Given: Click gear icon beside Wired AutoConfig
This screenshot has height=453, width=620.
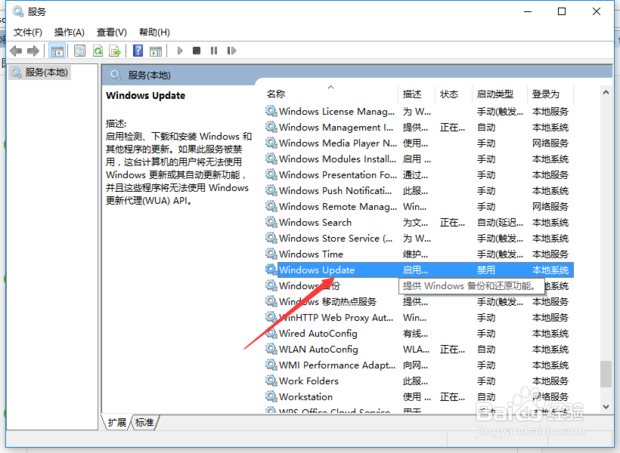Looking at the screenshot, I should (271, 333).
